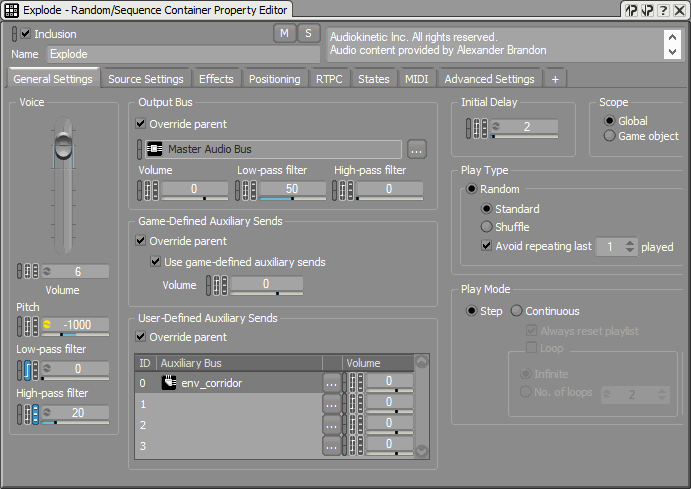This screenshot has width=691, height=489.
Task: Open the Advanced Settings tab
Action: 489,79
